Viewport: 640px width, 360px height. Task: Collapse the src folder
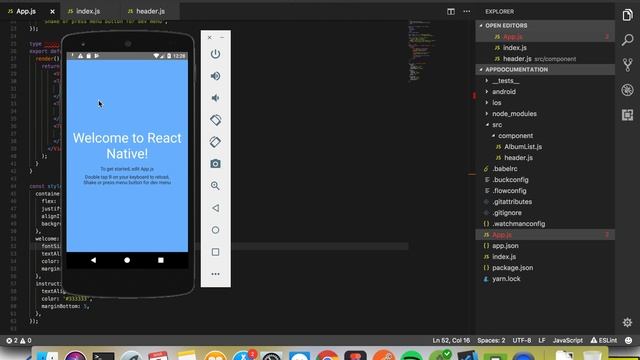tap(545, 124)
